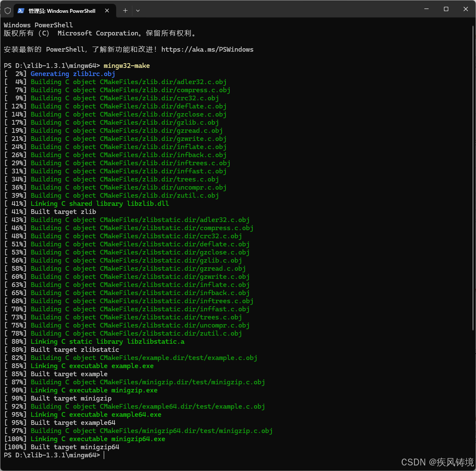Click the zlibstatic.dir/zutil.c.obj line
476x471 pixels.
(123, 334)
